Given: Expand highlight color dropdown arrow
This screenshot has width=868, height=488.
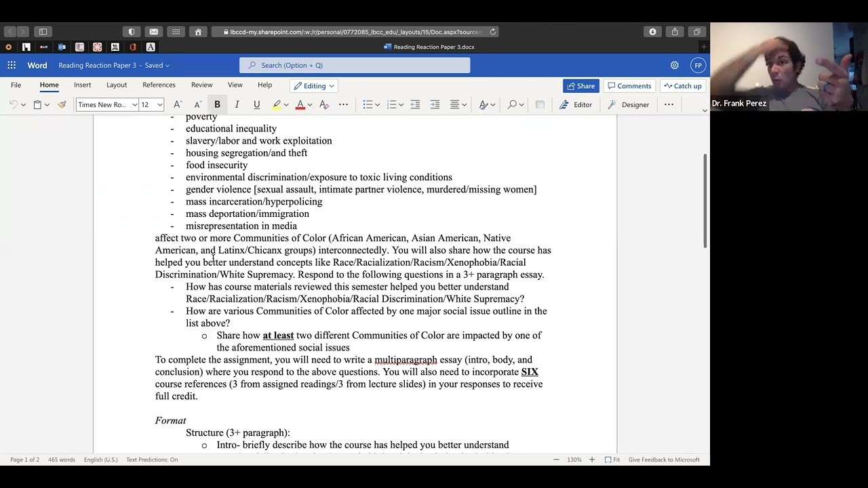Looking at the screenshot, I should 286,104.
